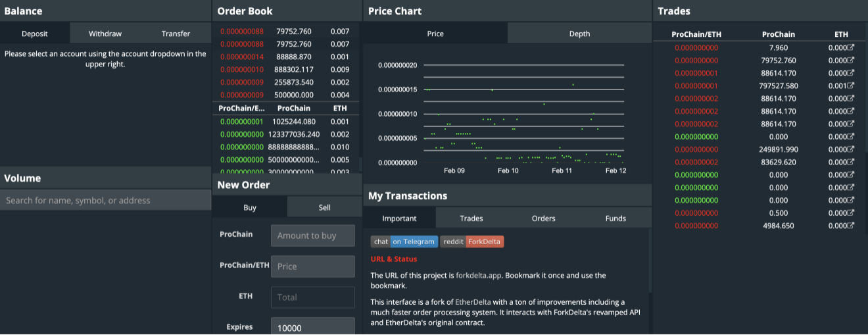
Task: Click the 249891.990 amount in Trades
Action: [778, 149]
